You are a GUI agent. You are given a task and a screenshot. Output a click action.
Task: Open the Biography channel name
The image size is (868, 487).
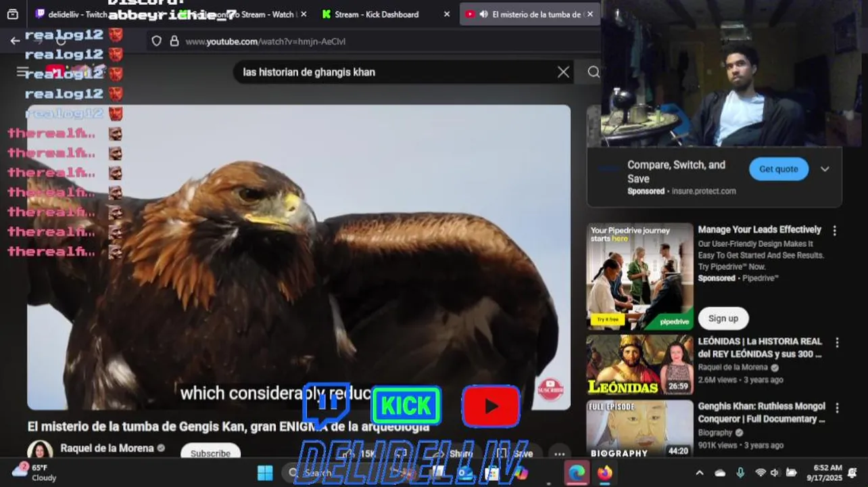(715, 432)
